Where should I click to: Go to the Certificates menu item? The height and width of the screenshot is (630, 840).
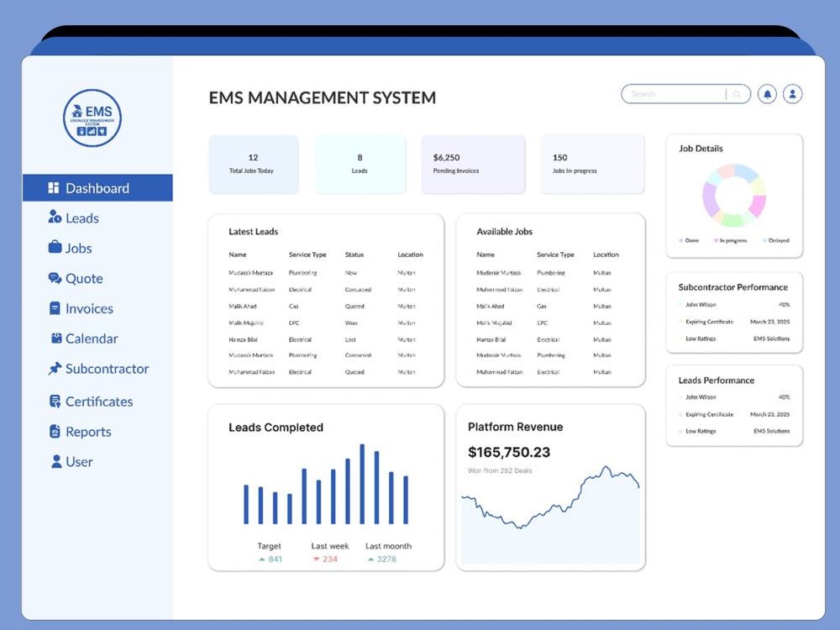(99, 402)
